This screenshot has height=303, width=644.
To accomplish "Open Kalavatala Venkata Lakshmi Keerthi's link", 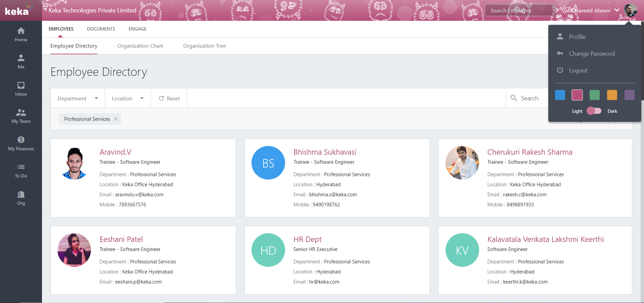I will click(x=546, y=239).
